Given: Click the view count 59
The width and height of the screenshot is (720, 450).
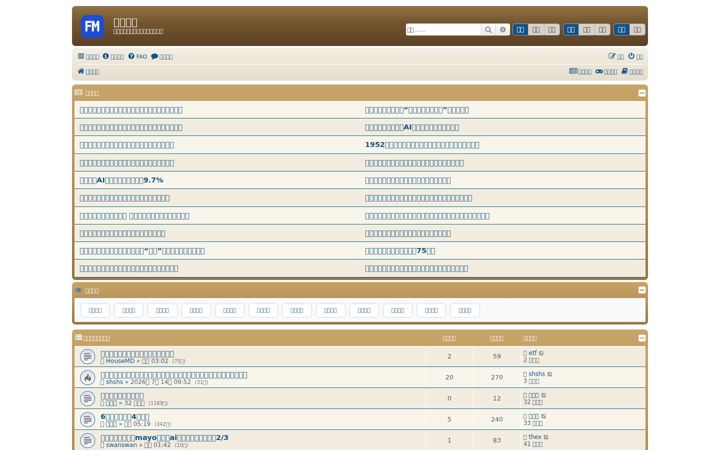Looking at the screenshot, I should coord(497,356).
